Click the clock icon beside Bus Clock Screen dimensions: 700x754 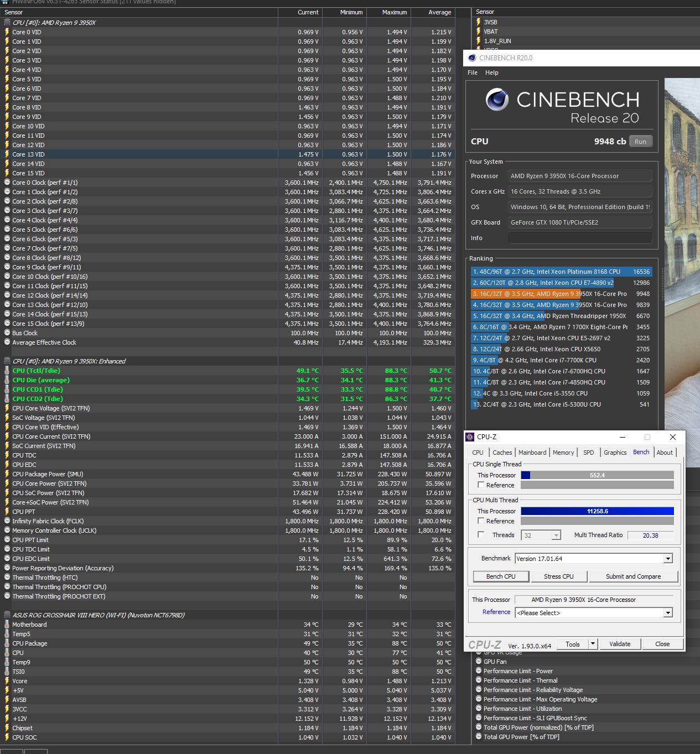7,333
